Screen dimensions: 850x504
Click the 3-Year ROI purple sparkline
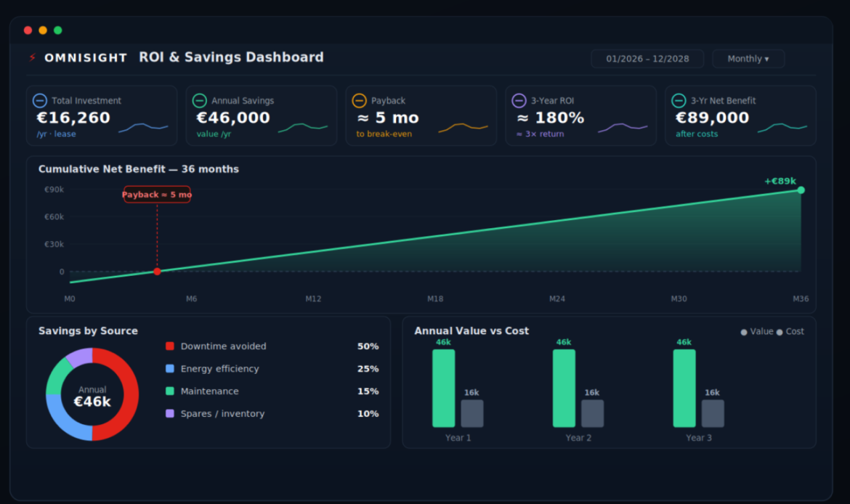623,128
